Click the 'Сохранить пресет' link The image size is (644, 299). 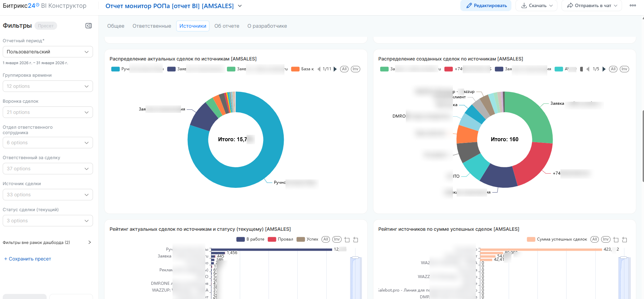coord(27,259)
